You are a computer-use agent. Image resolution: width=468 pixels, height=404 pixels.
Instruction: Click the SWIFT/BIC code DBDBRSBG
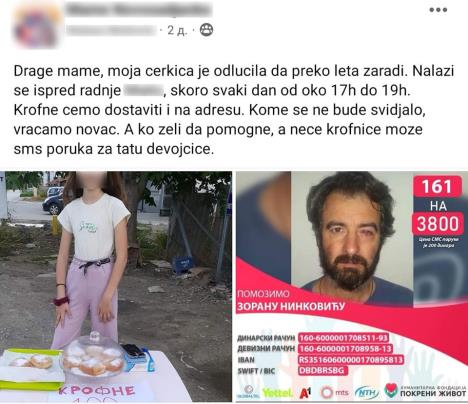pos(323,371)
